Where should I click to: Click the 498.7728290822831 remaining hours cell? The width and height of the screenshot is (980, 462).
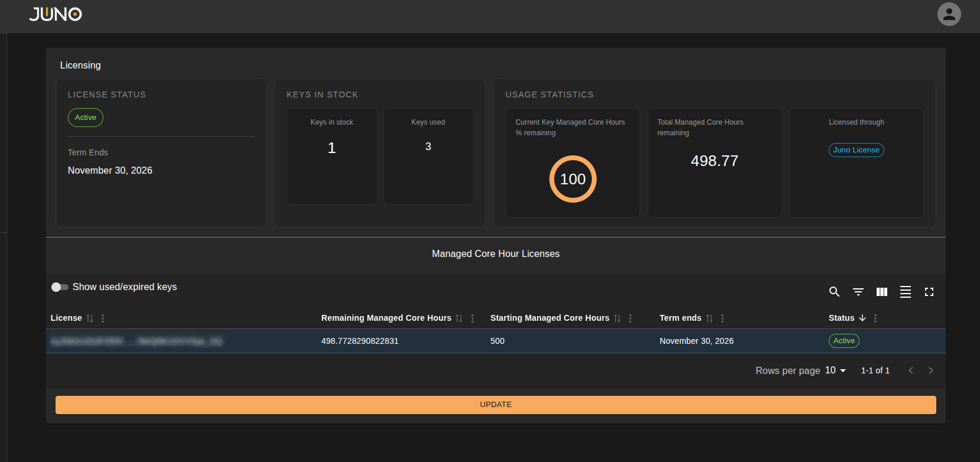(360, 341)
